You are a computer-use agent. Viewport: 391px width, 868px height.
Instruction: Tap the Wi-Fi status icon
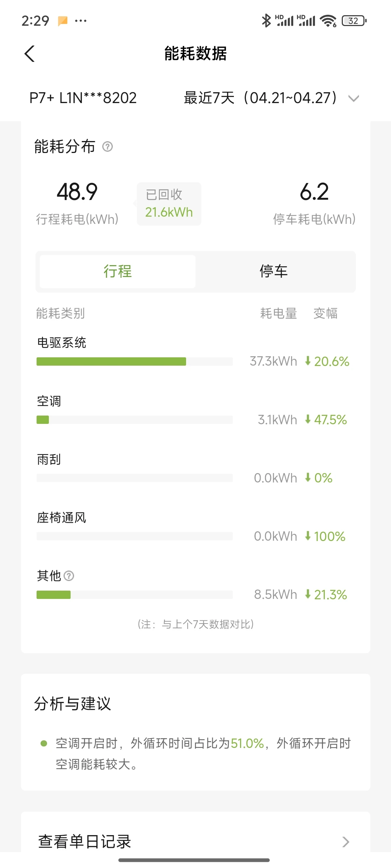(x=328, y=21)
